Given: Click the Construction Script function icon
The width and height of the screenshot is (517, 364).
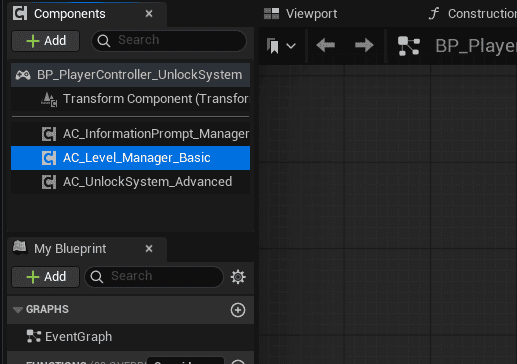Looking at the screenshot, I should coord(434,14).
